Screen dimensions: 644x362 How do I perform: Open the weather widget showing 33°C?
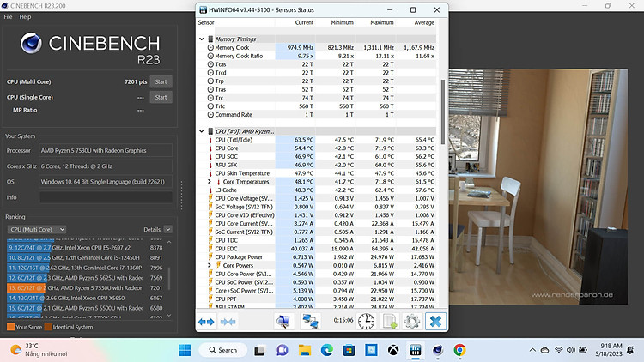pyautogui.click(x=39, y=350)
